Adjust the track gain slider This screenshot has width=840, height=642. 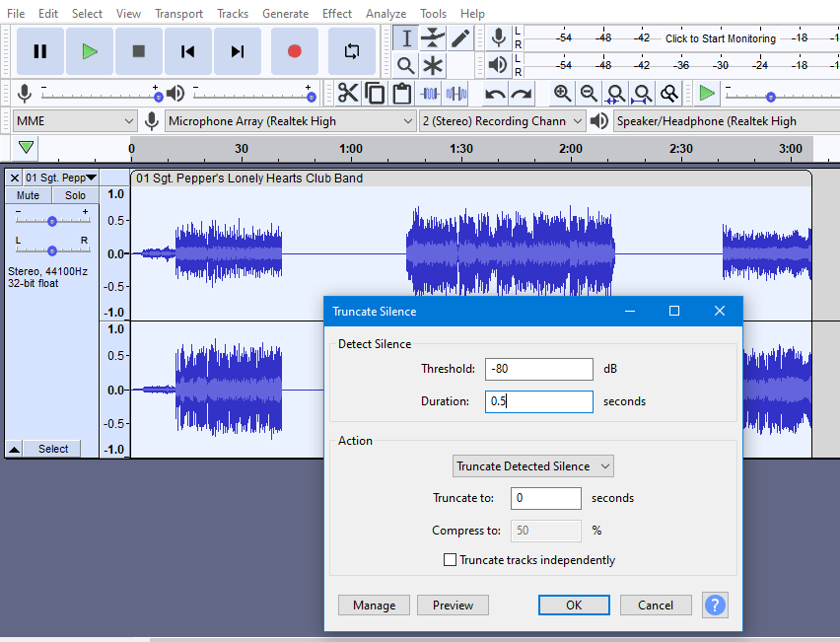(x=52, y=220)
